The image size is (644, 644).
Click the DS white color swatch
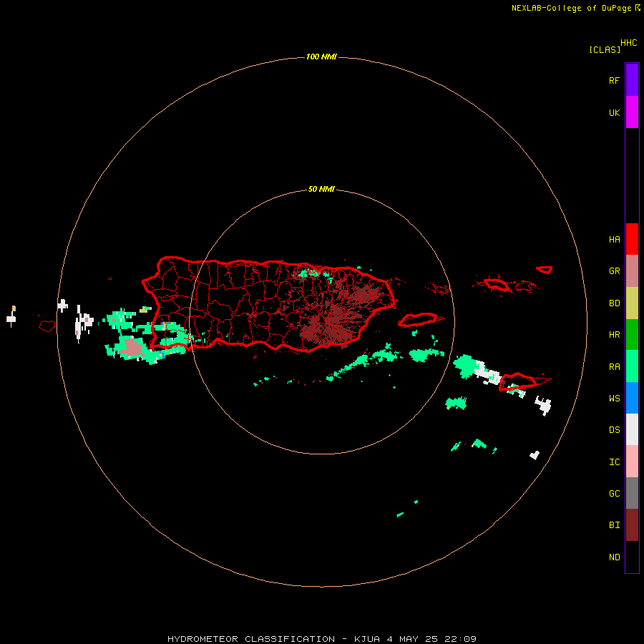[632, 429]
